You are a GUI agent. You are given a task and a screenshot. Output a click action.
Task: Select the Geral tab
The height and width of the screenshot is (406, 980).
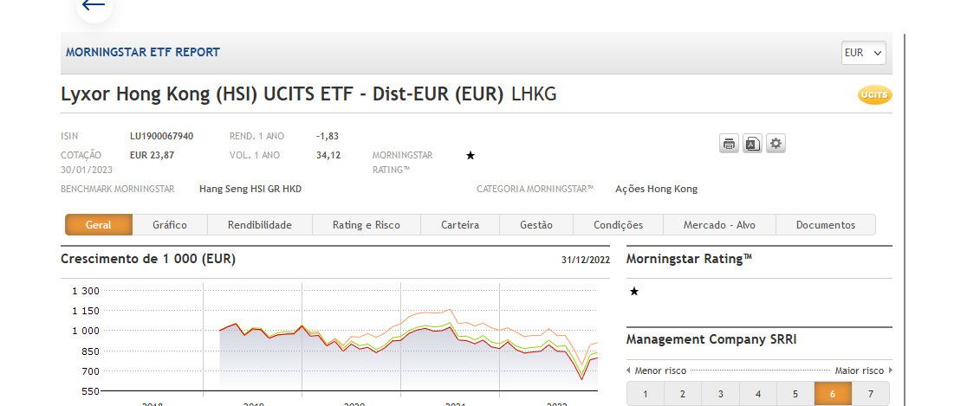[x=99, y=225]
